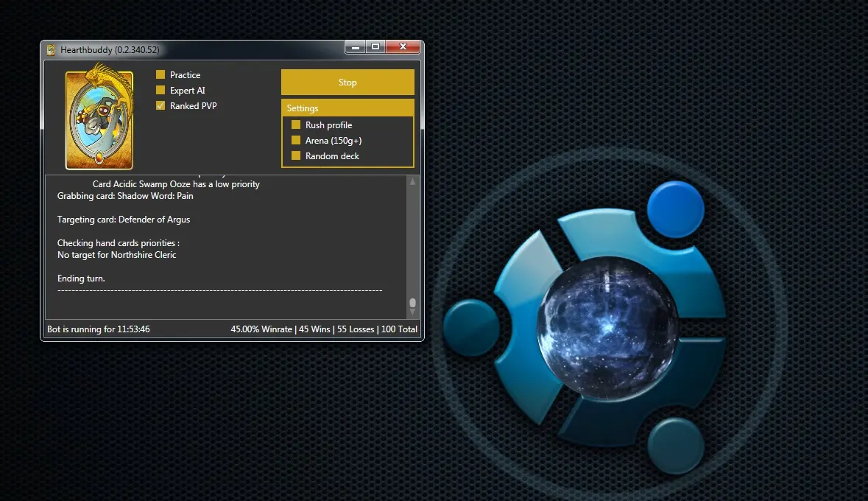Click the '45.00% Winrate' status text
The height and width of the screenshot is (501, 868).
click(x=261, y=329)
